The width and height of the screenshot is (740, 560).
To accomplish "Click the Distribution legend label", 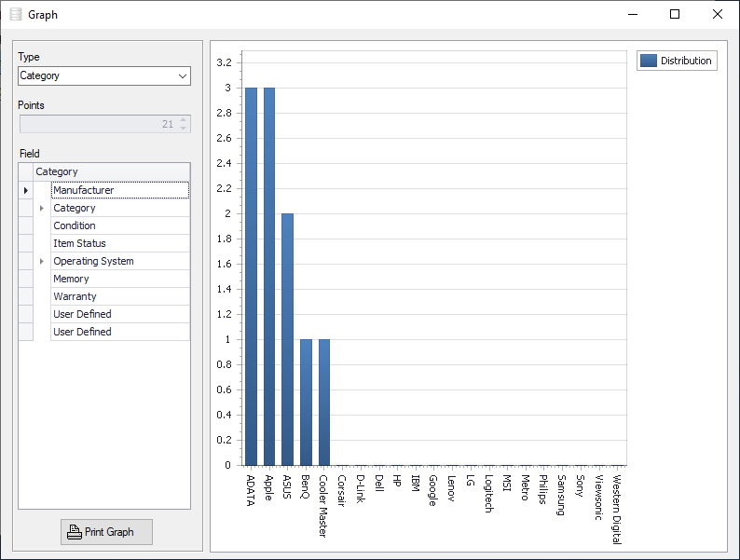I will click(686, 61).
